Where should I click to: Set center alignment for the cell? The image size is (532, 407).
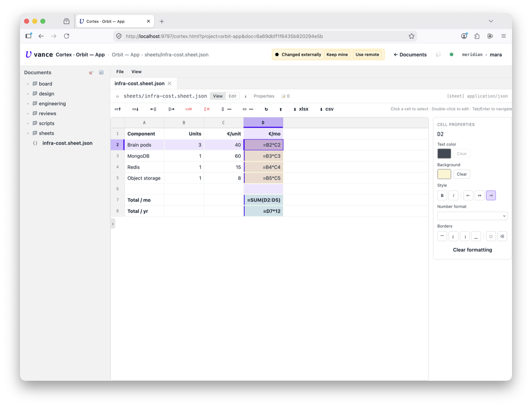coord(479,196)
